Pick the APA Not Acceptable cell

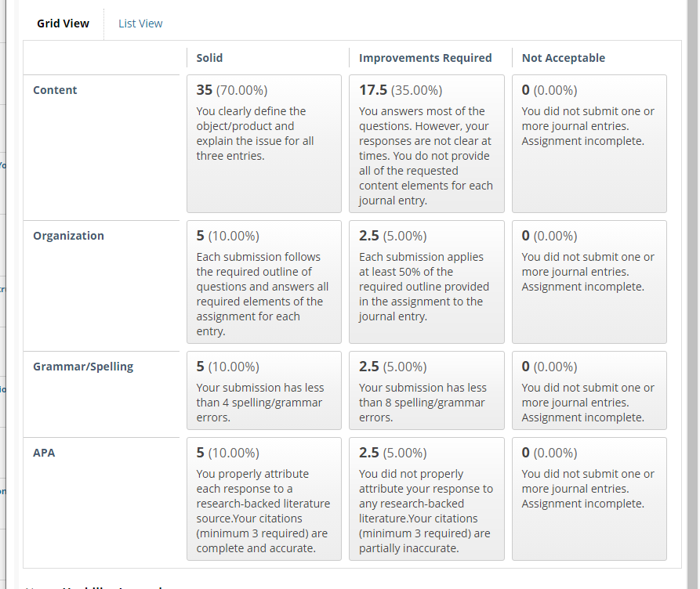coord(589,499)
